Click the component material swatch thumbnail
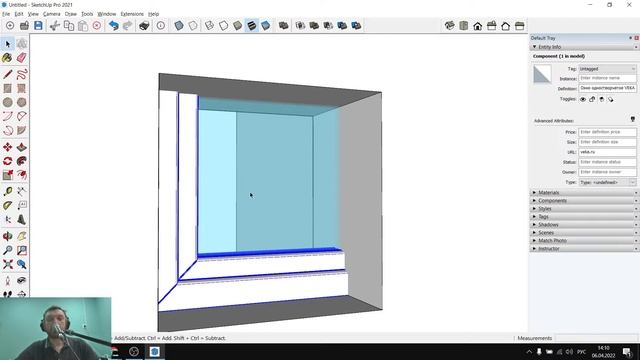The image size is (640, 360). click(542, 74)
